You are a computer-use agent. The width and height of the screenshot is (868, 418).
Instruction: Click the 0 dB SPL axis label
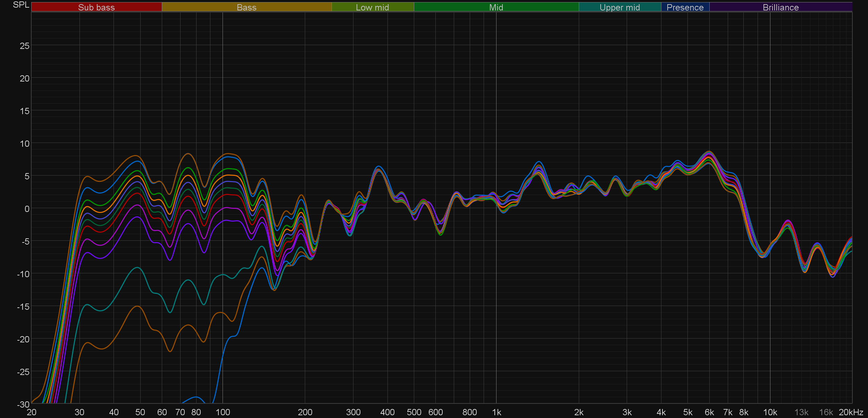click(27, 209)
